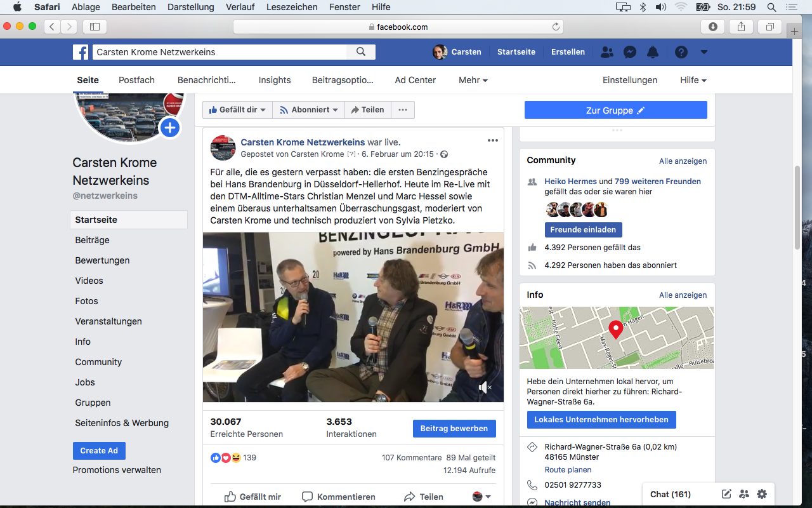Click into the Facebook search field
The image size is (812, 508).
click(x=219, y=52)
